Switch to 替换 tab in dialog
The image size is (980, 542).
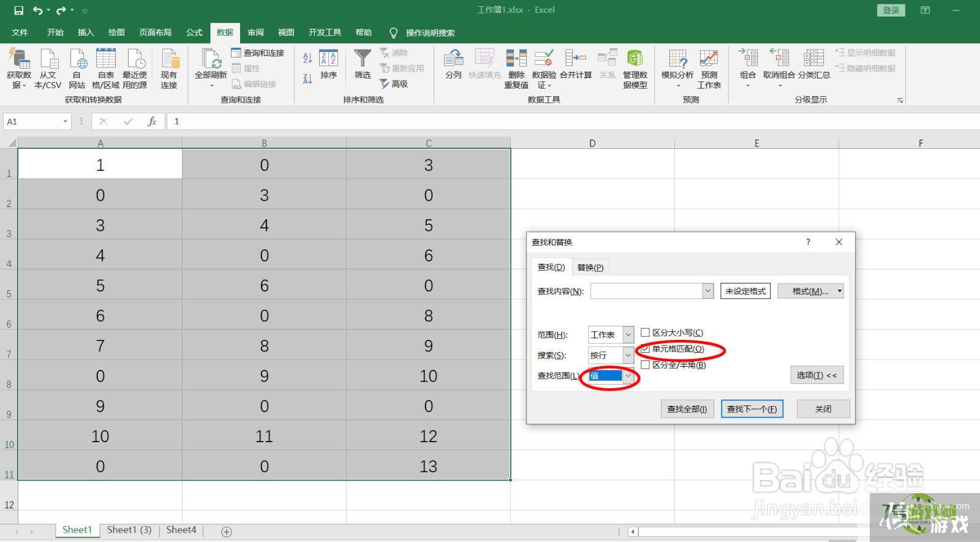590,268
